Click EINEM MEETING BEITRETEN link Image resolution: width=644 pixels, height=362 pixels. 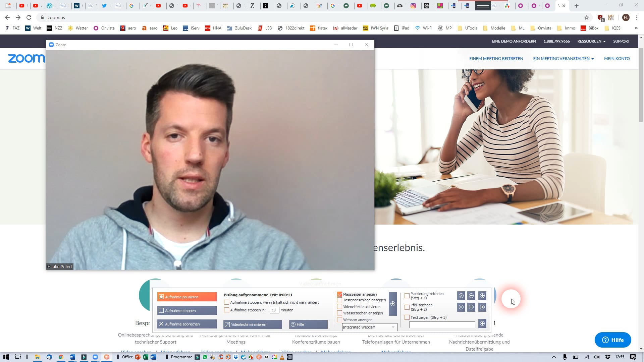pyautogui.click(x=496, y=59)
